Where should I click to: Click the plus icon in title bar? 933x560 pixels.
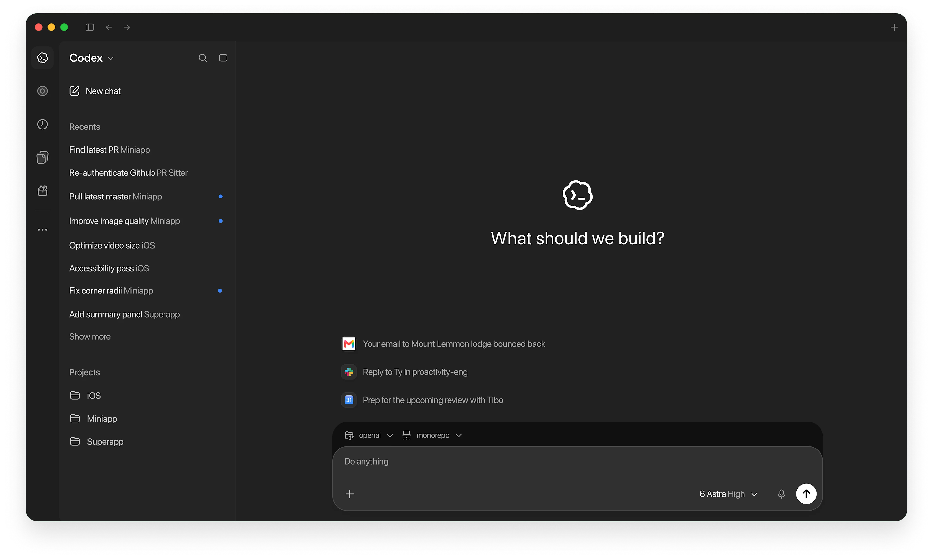tap(894, 27)
